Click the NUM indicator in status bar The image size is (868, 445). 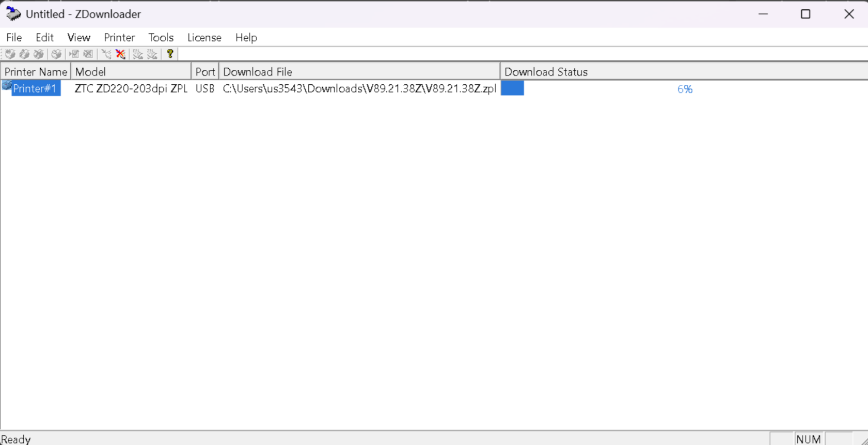pyautogui.click(x=809, y=439)
